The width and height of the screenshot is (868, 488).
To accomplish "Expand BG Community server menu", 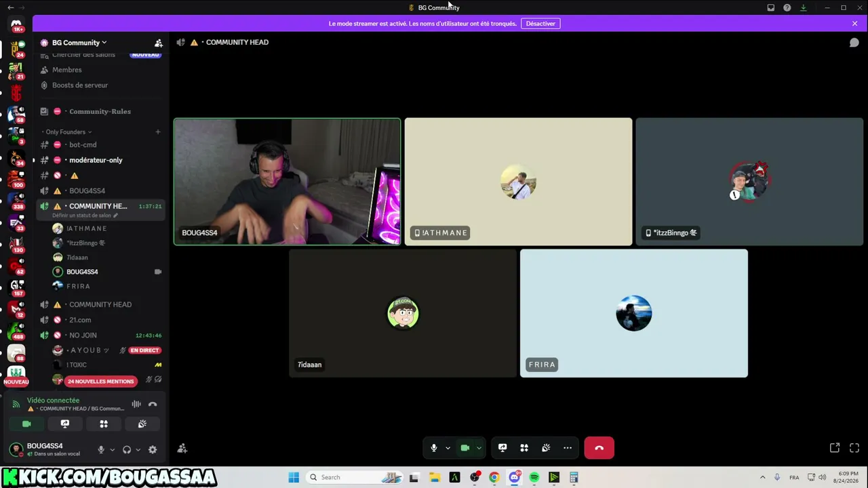I will (79, 43).
